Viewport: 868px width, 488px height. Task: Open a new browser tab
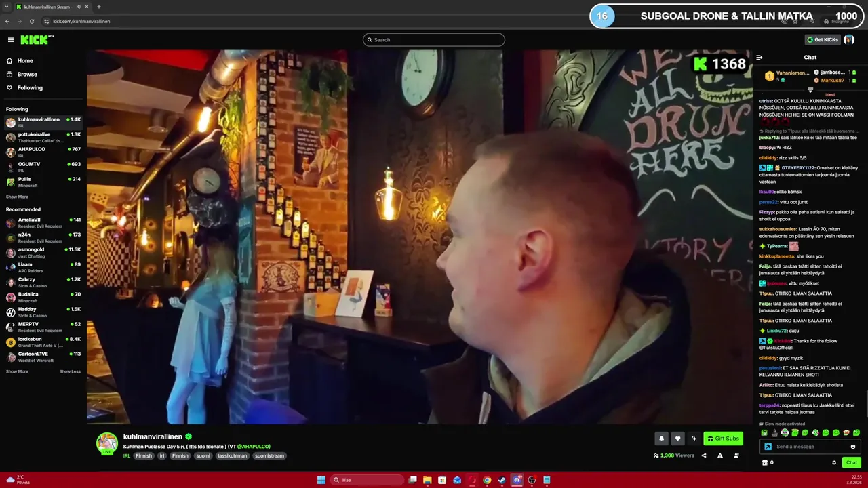(99, 7)
